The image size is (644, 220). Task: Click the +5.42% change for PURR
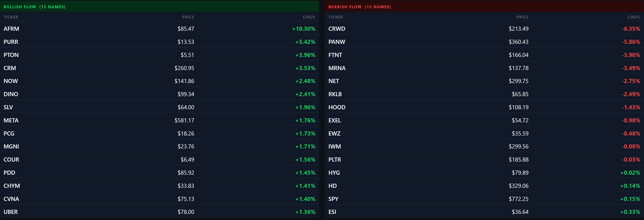tap(305, 42)
